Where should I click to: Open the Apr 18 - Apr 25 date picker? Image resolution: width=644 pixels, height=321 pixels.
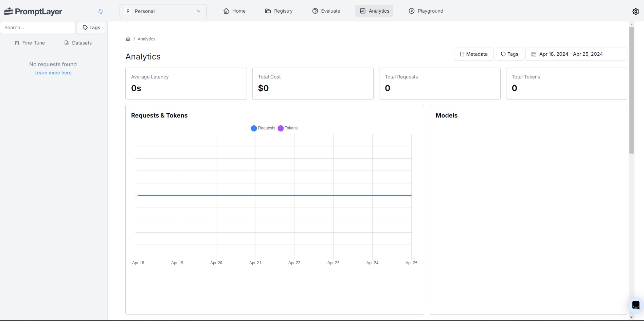pyautogui.click(x=576, y=54)
